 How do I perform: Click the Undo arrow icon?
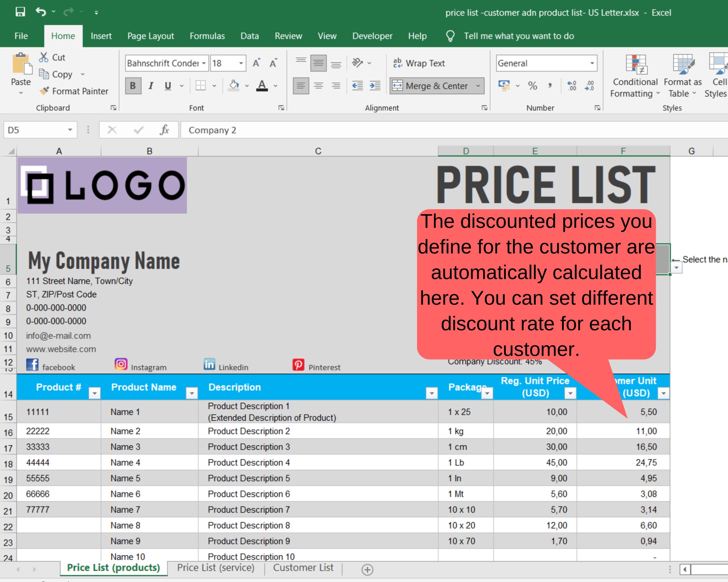click(x=41, y=12)
